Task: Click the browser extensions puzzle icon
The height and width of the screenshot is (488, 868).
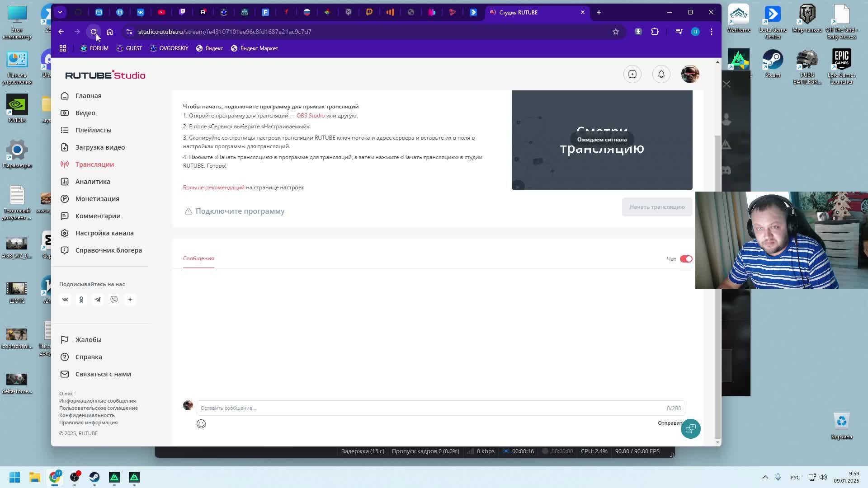Action: 655,32
